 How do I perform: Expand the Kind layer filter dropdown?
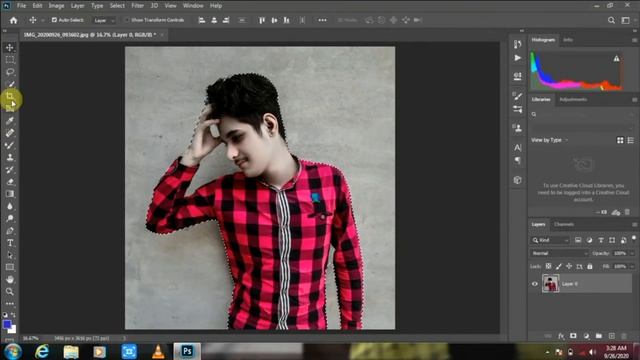coord(550,240)
